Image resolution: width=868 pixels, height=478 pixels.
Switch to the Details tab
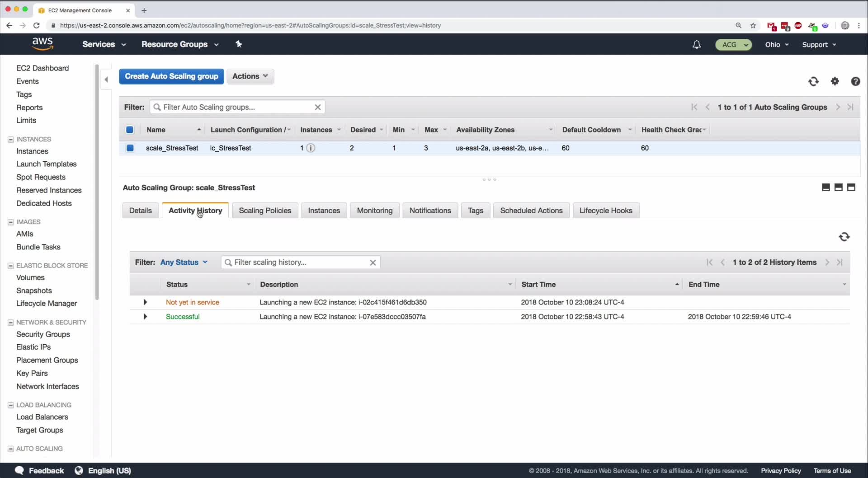point(140,211)
